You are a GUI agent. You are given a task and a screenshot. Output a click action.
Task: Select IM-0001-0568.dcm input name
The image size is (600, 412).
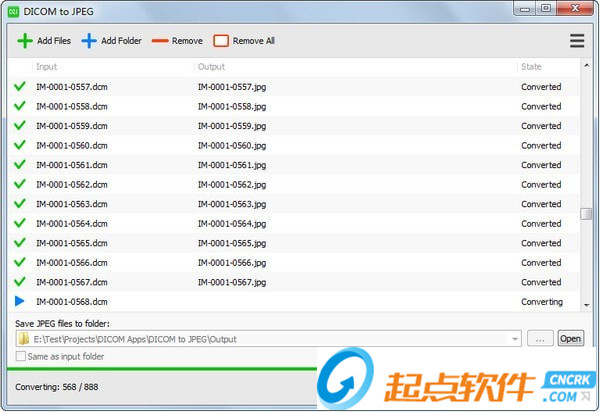pyautogui.click(x=72, y=301)
